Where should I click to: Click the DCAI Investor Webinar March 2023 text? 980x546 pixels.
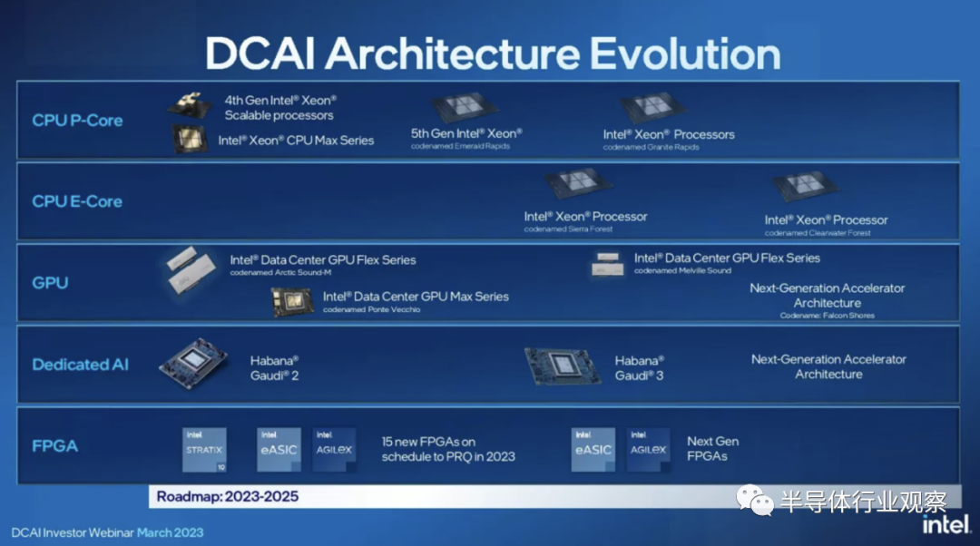107,532
